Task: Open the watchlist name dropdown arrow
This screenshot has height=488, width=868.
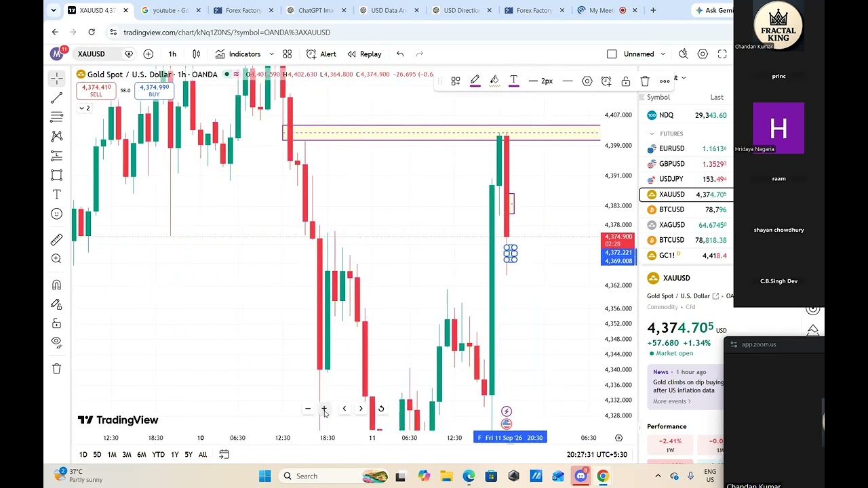Action: (684, 78)
